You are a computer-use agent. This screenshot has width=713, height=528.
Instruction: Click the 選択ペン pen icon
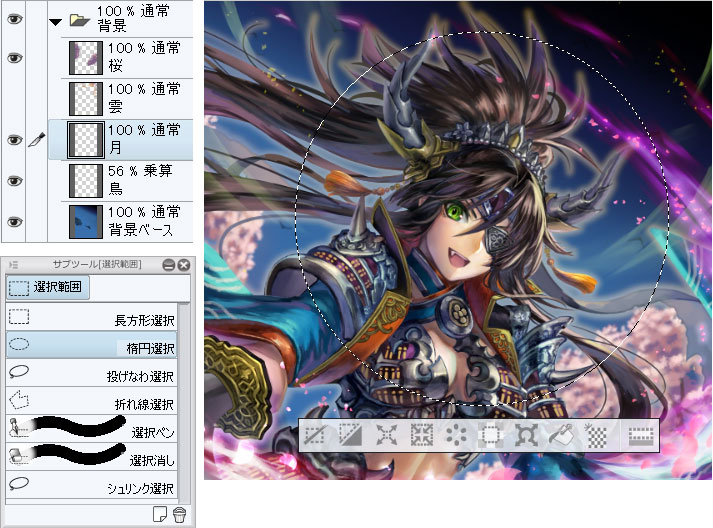click(x=18, y=428)
